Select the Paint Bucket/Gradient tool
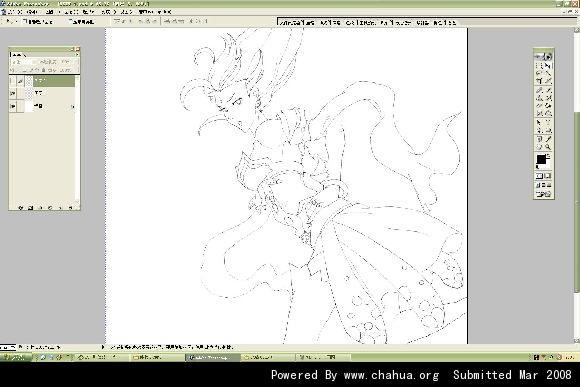 click(548, 106)
